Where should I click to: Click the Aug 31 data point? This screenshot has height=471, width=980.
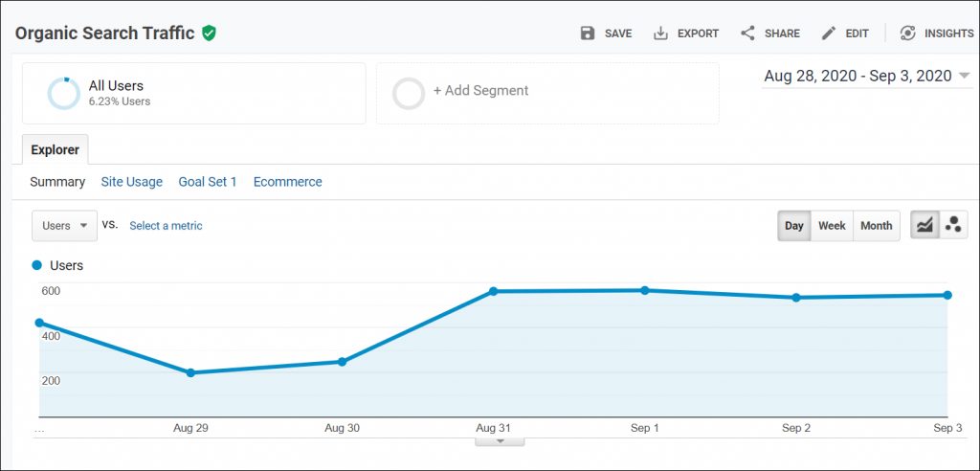[x=493, y=291]
